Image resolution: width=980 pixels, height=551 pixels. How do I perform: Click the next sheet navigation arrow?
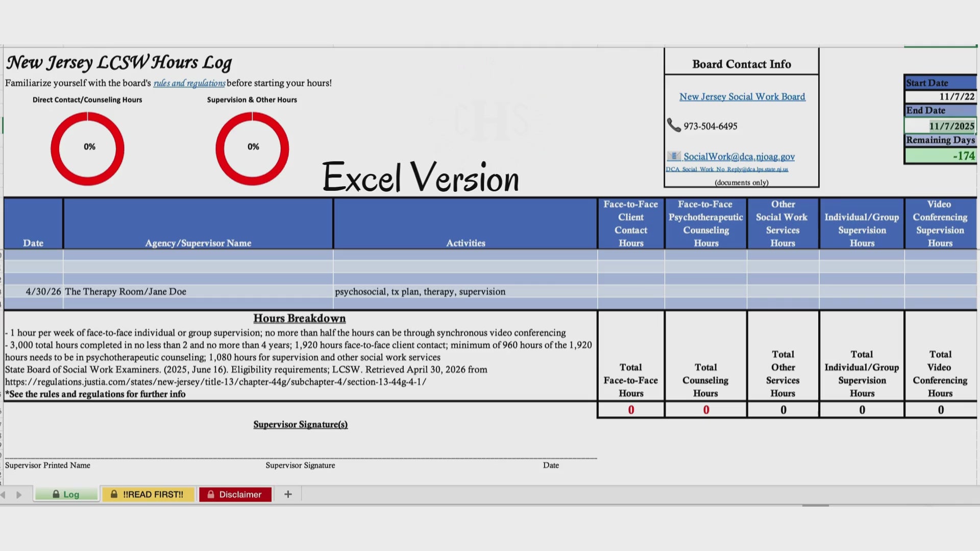click(19, 495)
